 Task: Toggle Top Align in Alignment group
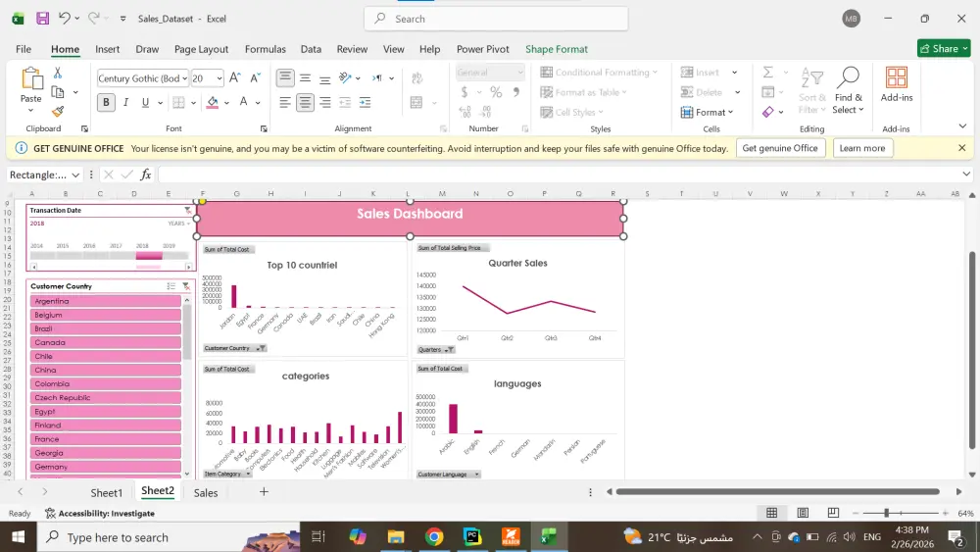coord(285,77)
